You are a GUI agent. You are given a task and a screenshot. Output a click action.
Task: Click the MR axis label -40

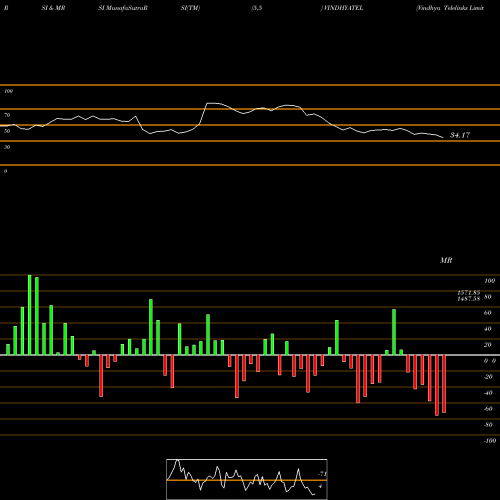[488, 393]
